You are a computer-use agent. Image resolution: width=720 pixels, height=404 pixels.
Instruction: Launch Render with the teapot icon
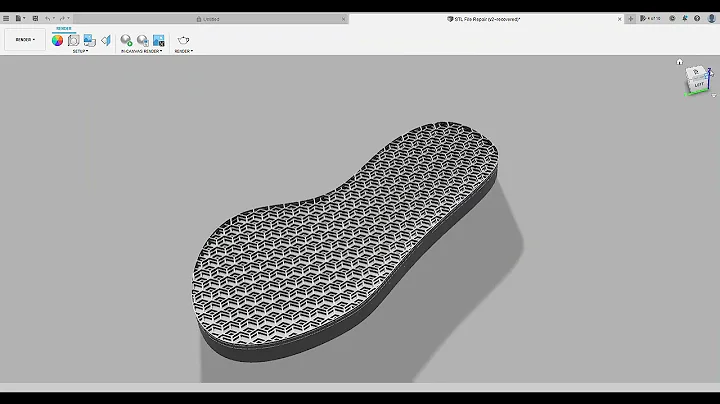coord(183,40)
